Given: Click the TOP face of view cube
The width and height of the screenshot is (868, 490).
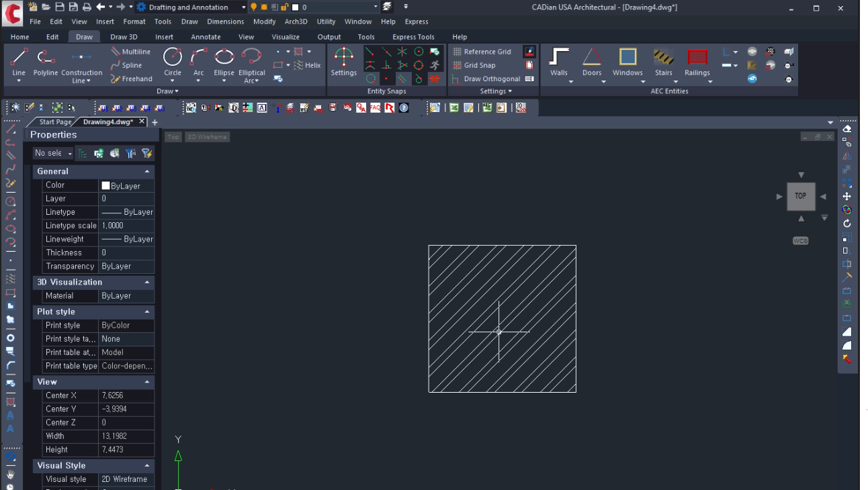Looking at the screenshot, I should coord(801,196).
